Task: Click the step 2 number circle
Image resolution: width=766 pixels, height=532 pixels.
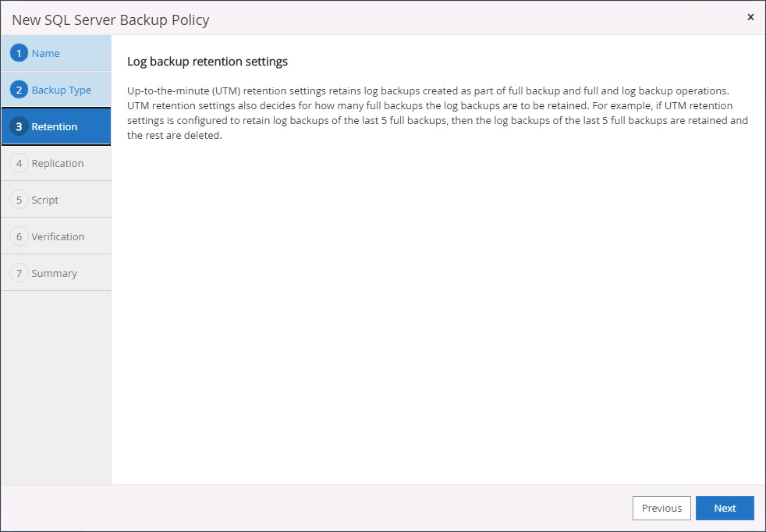Action: coord(19,90)
